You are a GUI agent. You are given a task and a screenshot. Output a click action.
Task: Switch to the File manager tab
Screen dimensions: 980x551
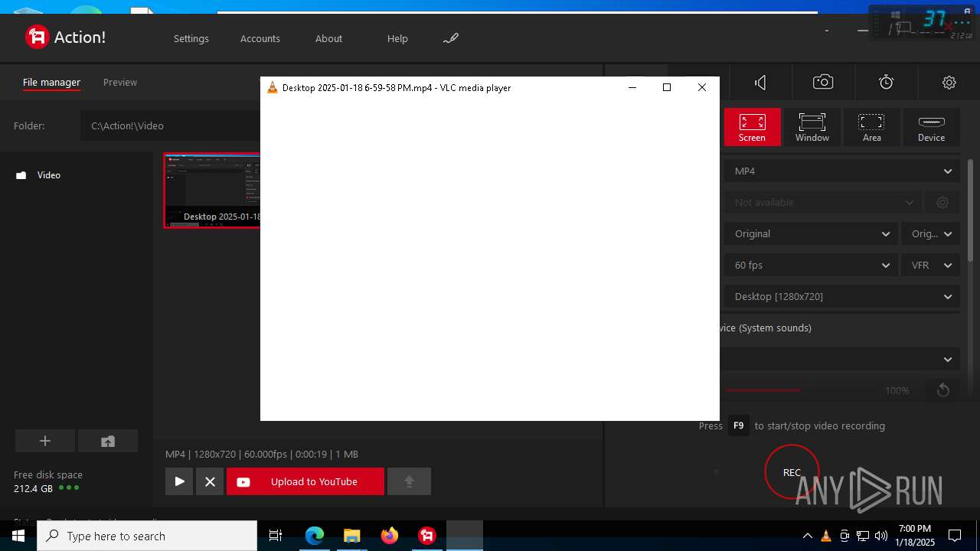(51, 82)
